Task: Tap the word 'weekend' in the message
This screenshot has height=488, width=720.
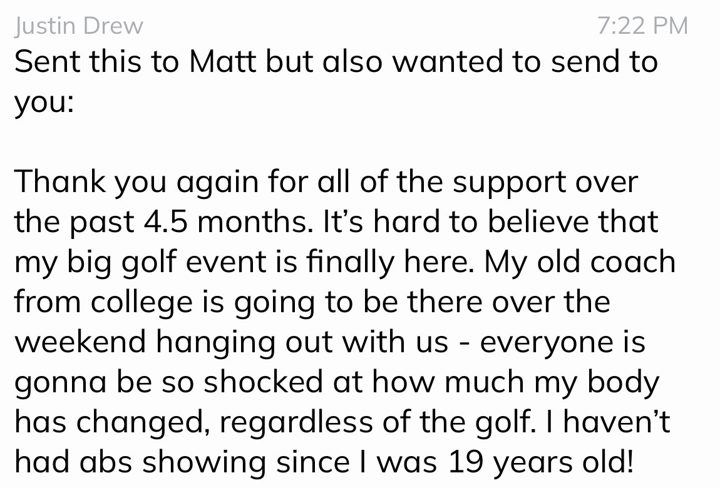Action: (80, 342)
